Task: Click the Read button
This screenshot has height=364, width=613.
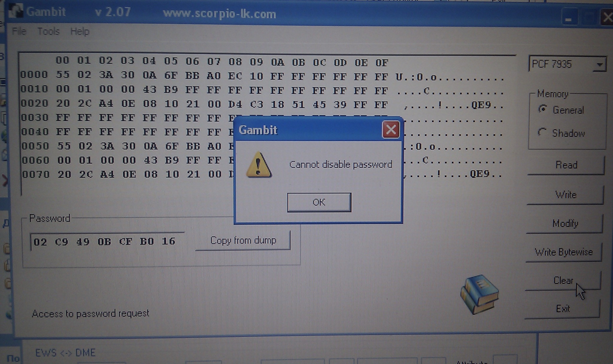Action: [x=566, y=165]
